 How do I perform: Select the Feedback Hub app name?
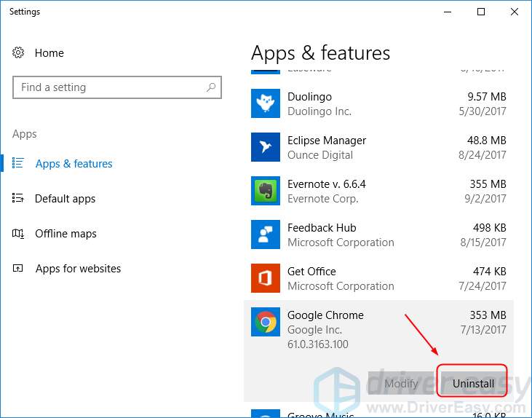[x=322, y=228]
